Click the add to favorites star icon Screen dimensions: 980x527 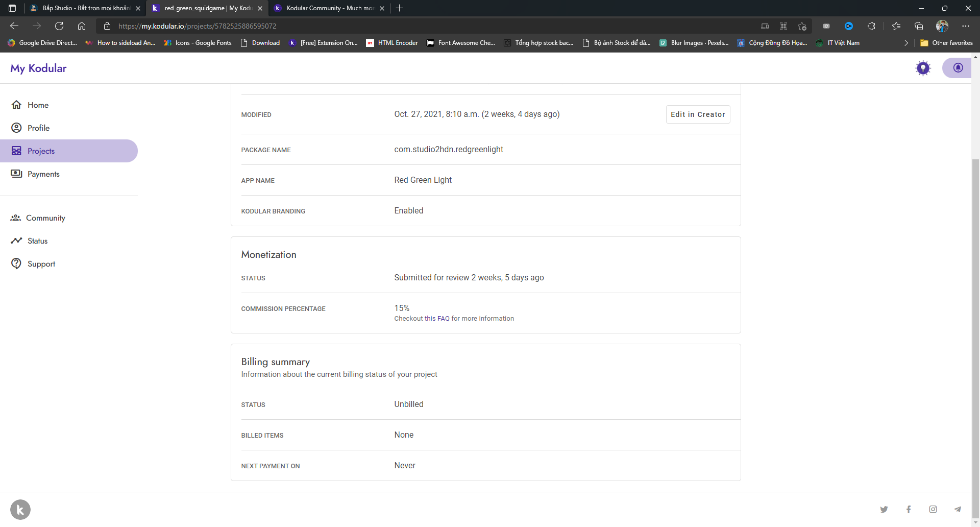coord(802,26)
